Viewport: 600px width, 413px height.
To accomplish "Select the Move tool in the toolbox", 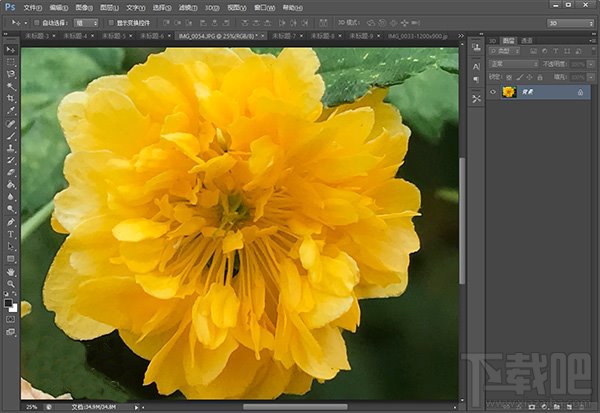I will pos(10,48).
